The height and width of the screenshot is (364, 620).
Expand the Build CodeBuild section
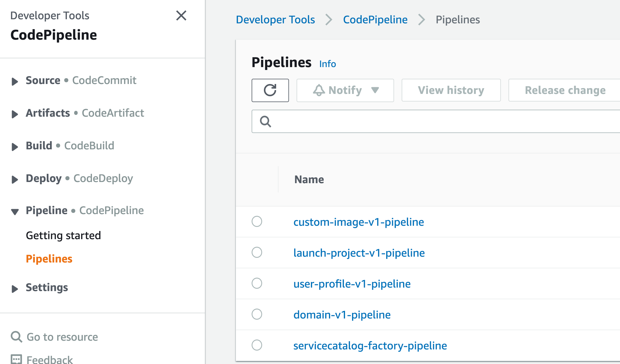15,147
